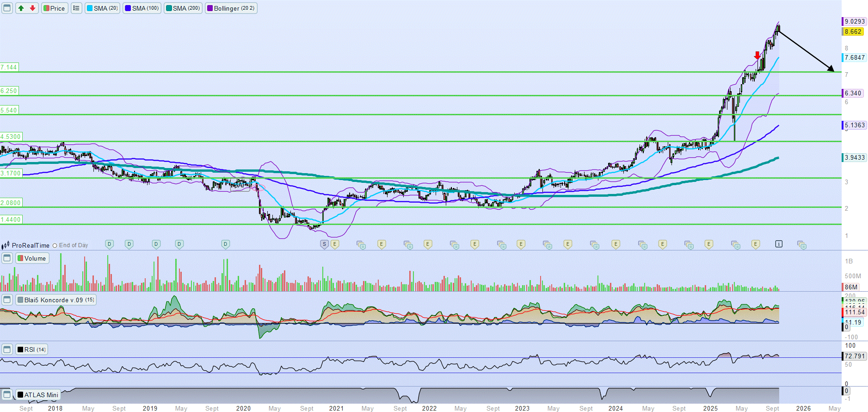Open the SMA (200) indicator settings
The image size is (868, 412).
pyautogui.click(x=183, y=8)
